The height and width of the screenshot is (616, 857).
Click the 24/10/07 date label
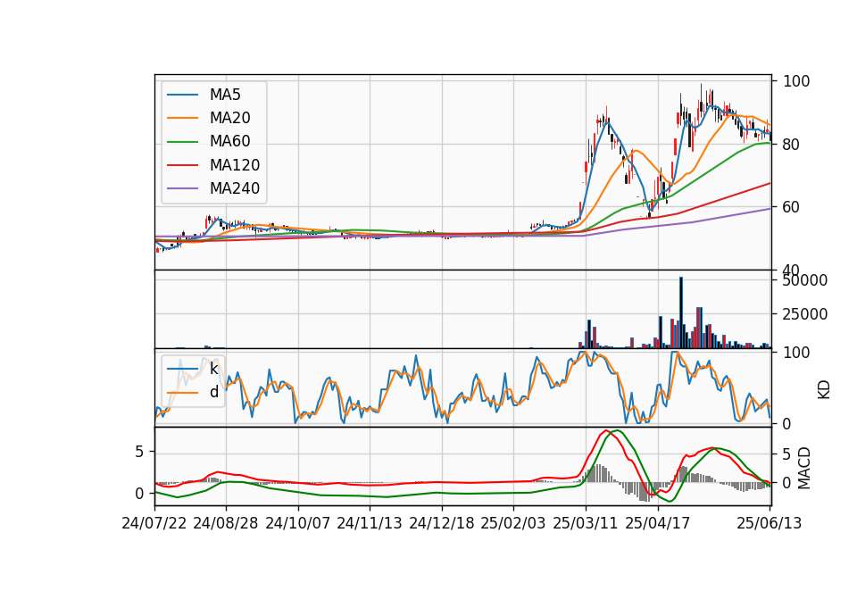(x=298, y=523)
